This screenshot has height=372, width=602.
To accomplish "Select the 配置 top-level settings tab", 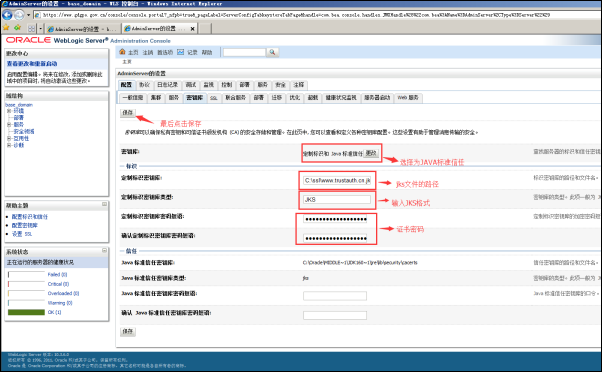I will coord(126,85).
